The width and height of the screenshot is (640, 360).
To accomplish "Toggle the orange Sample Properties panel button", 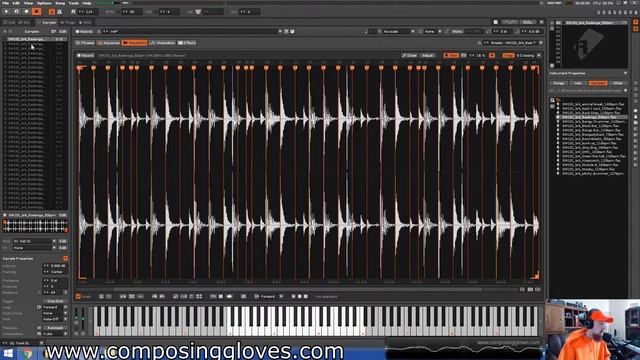I will click(x=65, y=259).
